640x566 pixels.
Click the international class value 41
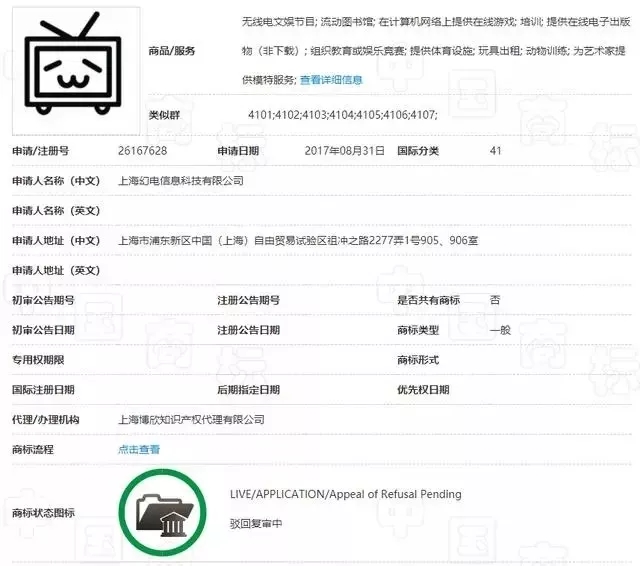click(495, 151)
